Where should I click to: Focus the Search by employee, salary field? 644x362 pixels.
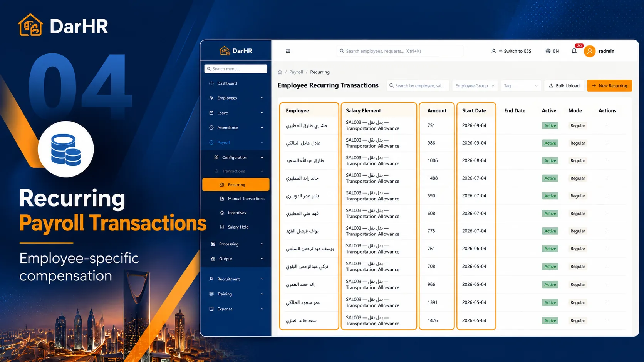click(418, 86)
